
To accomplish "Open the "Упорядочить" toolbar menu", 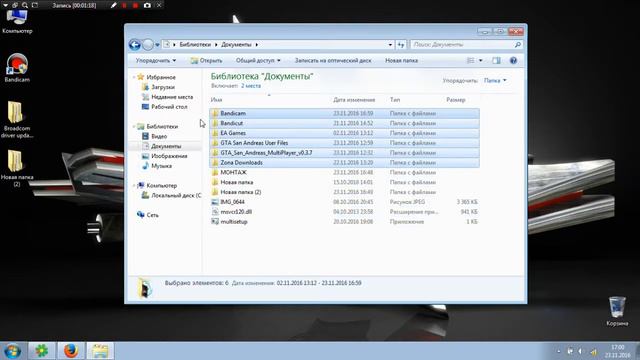I will [x=156, y=60].
